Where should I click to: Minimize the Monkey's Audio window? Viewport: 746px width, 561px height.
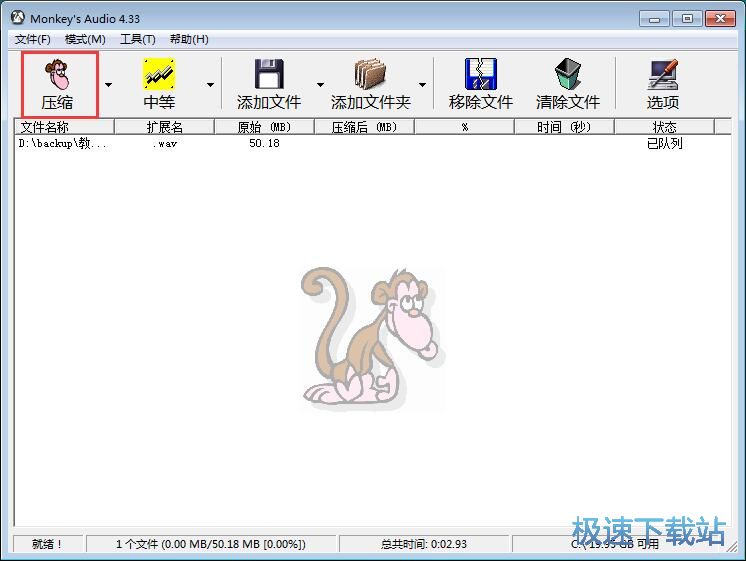click(655, 19)
